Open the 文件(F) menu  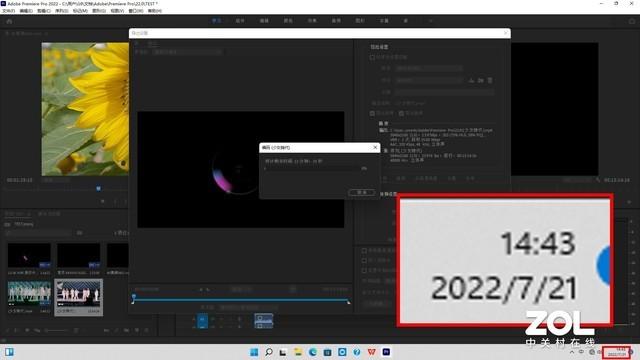point(9,11)
